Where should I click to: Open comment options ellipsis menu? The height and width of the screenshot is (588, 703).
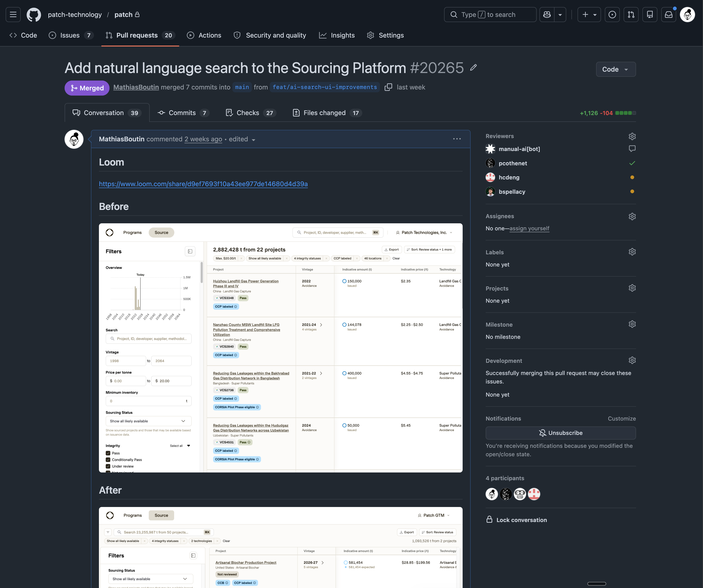click(457, 139)
